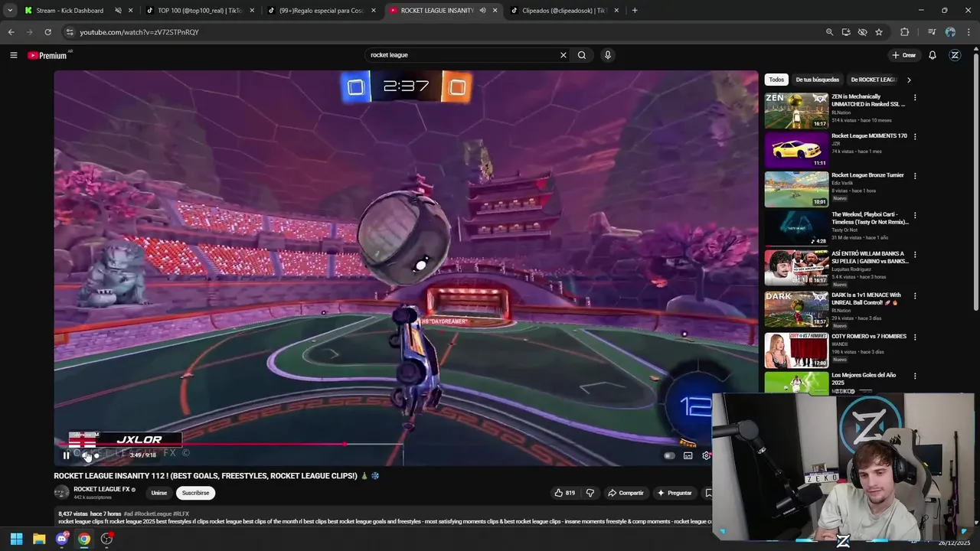Screen dimensions: 980x551
Task: Go to YouTube Premium home logo
Action: [47, 55]
